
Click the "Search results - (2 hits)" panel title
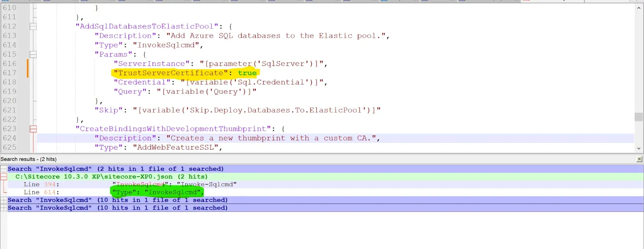click(x=29, y=159)
